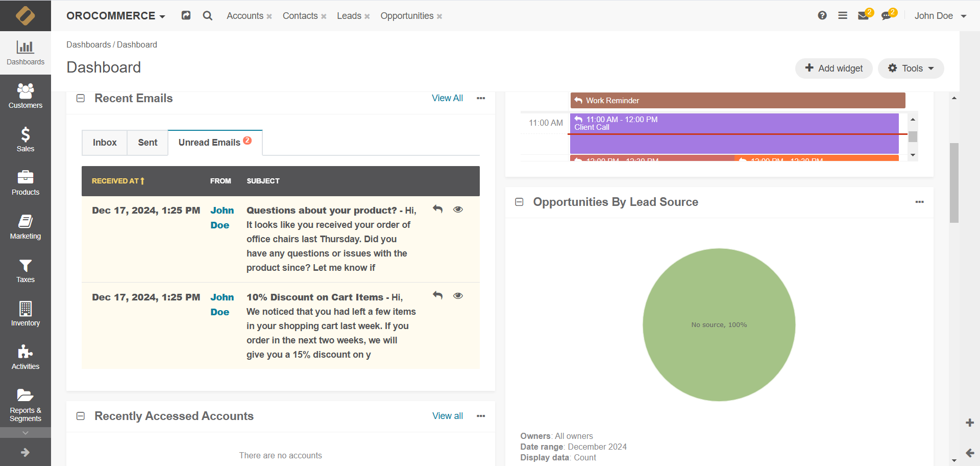Select the Unread Emails tab

click(215, 143)
